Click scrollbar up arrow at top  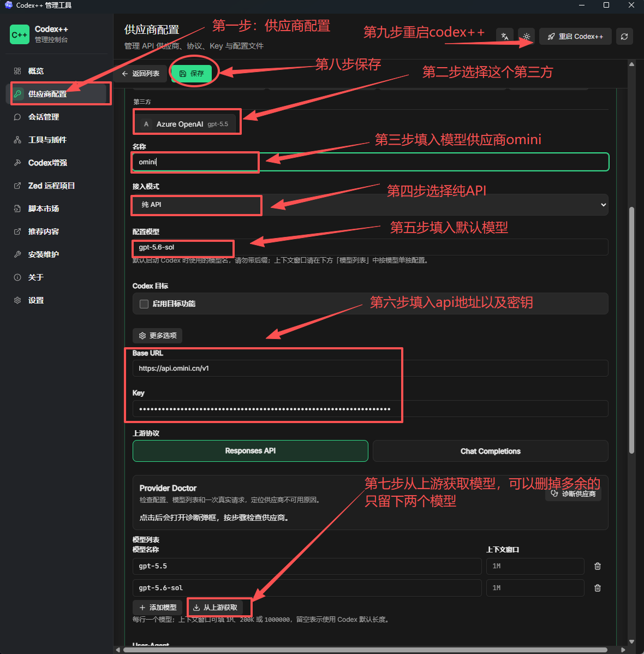[631, 64]
